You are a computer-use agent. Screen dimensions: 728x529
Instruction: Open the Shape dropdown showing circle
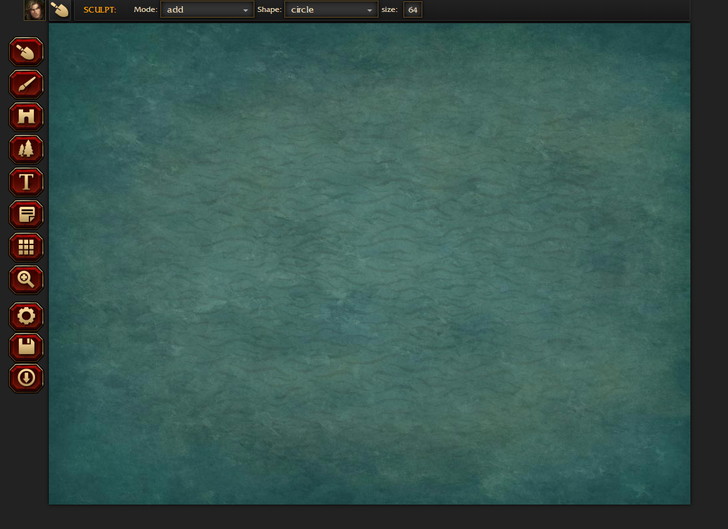[x=331, y=10]
